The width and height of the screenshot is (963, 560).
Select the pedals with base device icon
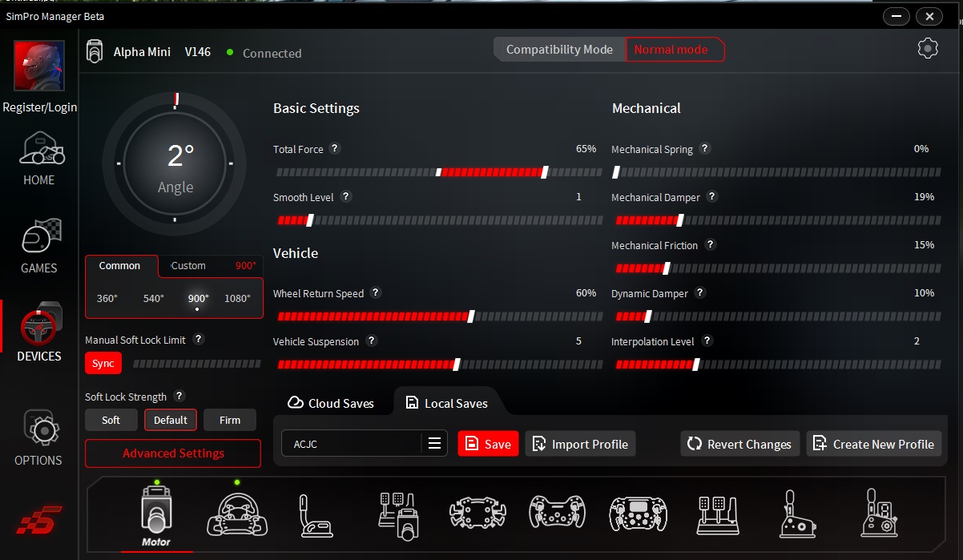click(398, 515)
